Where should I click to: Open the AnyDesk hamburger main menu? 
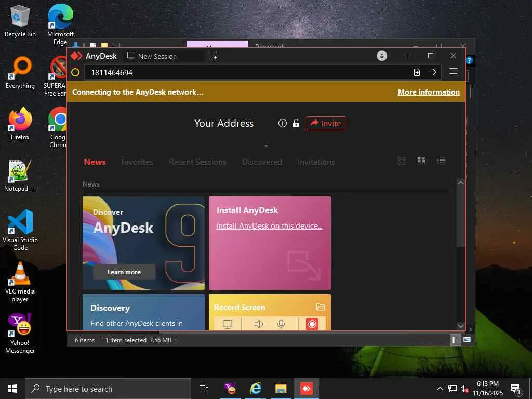(454, 72)
